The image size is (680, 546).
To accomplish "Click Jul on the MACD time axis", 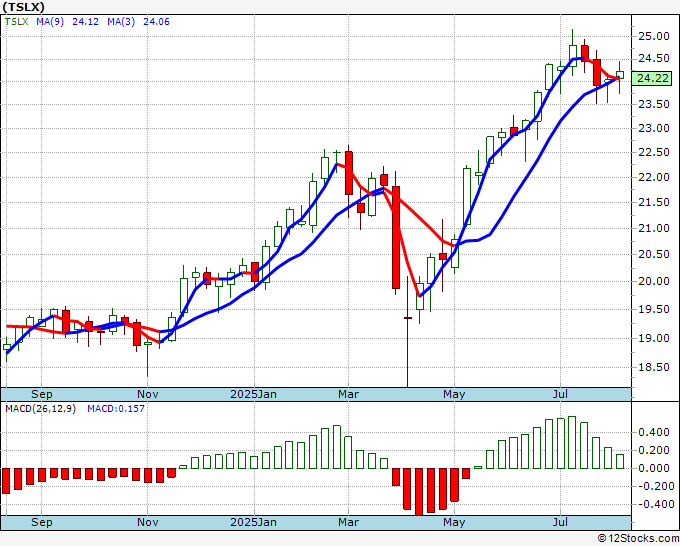I will click(x=560, y=522).
